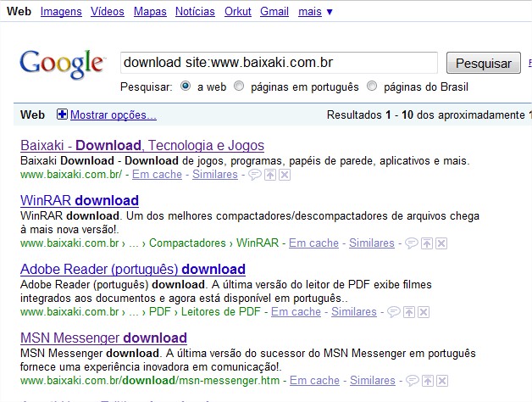
Task: View 'Em cache' for WinRAR result
Action: click(x=313, y=243)
